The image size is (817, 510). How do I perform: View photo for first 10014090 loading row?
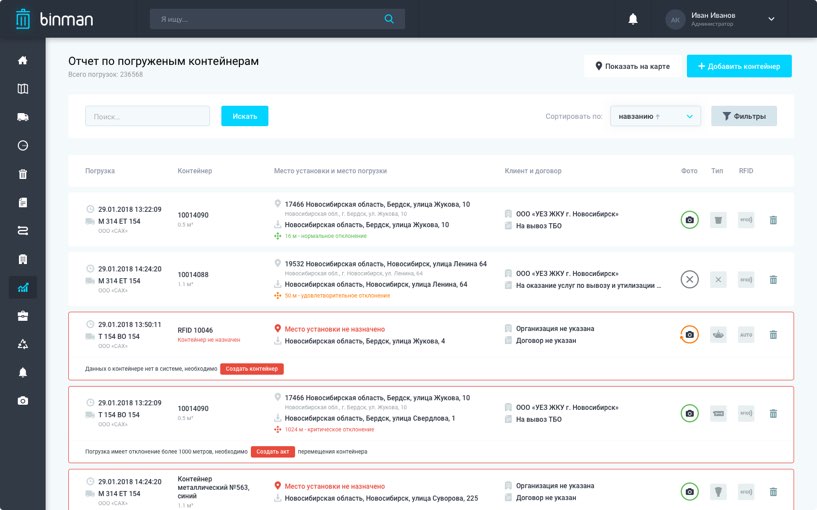[689, 220]
